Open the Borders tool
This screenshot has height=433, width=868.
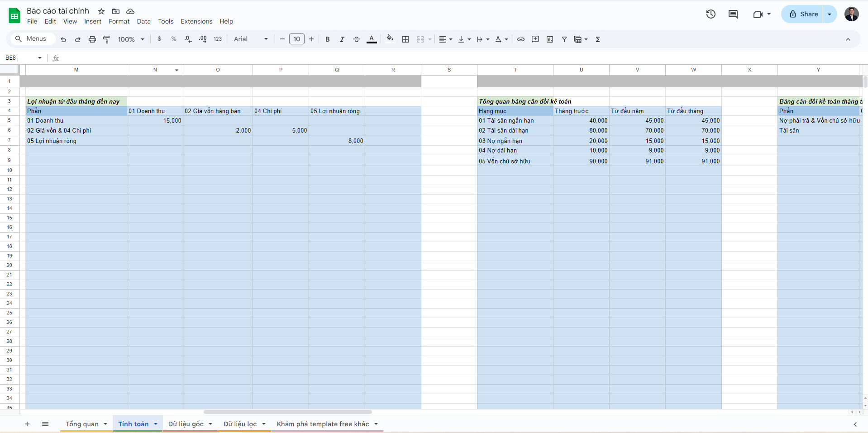405,39
